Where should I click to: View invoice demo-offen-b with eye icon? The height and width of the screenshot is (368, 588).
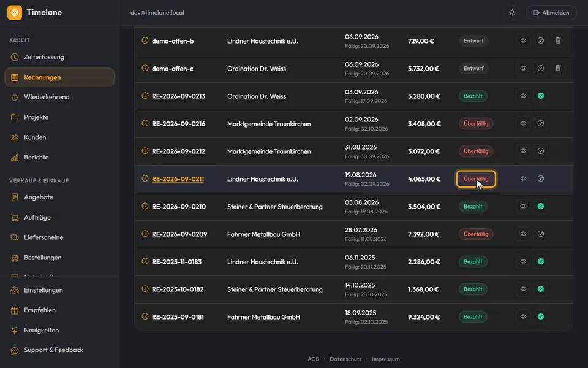click(x=523, y=40)
